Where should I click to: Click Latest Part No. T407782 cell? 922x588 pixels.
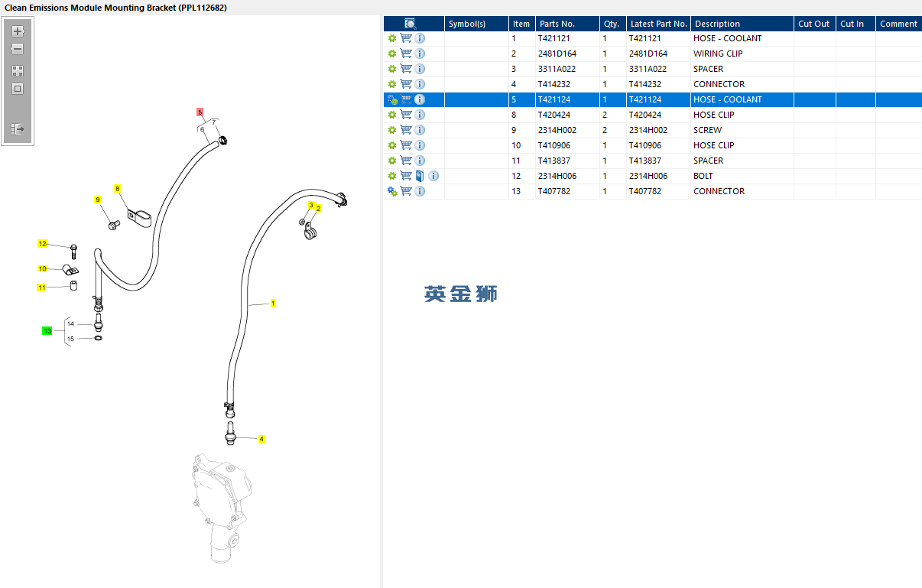(x=659, y=191)
